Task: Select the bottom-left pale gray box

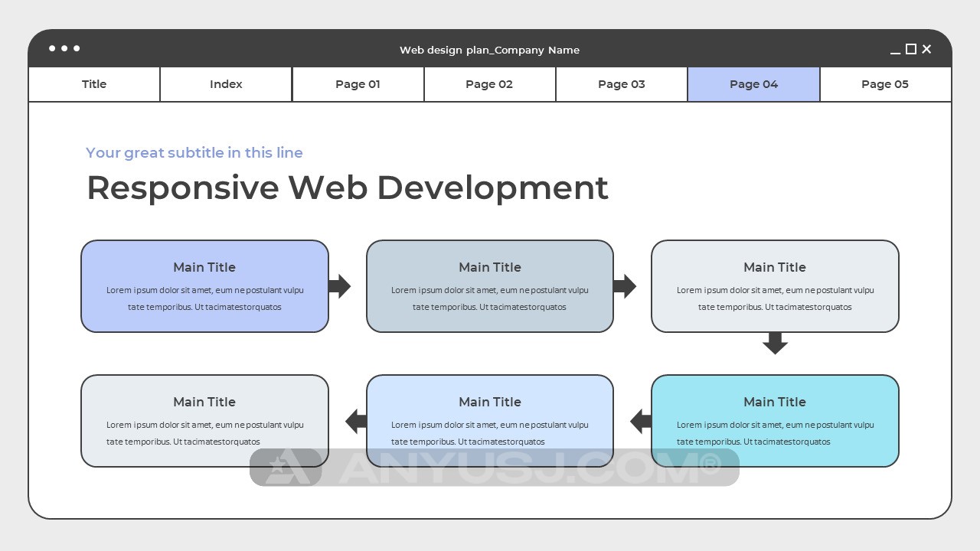Action: pos(204,421)
